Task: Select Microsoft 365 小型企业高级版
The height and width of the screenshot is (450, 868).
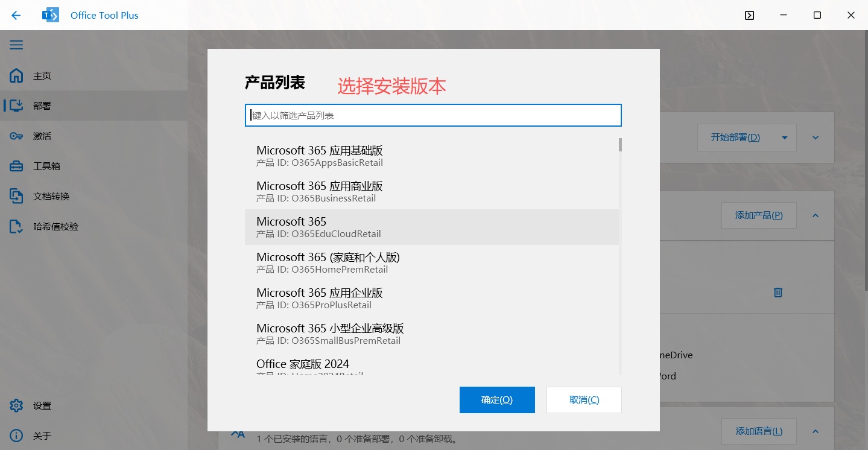Action: [x=432, y=334]
